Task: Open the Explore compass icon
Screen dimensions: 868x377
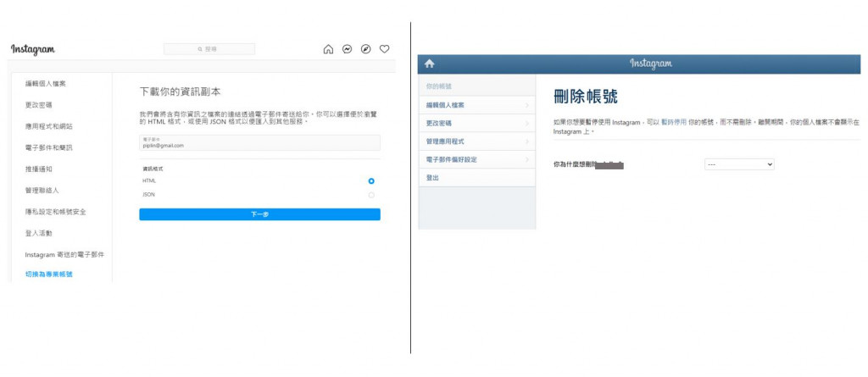Action: click(x=366, y=49)
